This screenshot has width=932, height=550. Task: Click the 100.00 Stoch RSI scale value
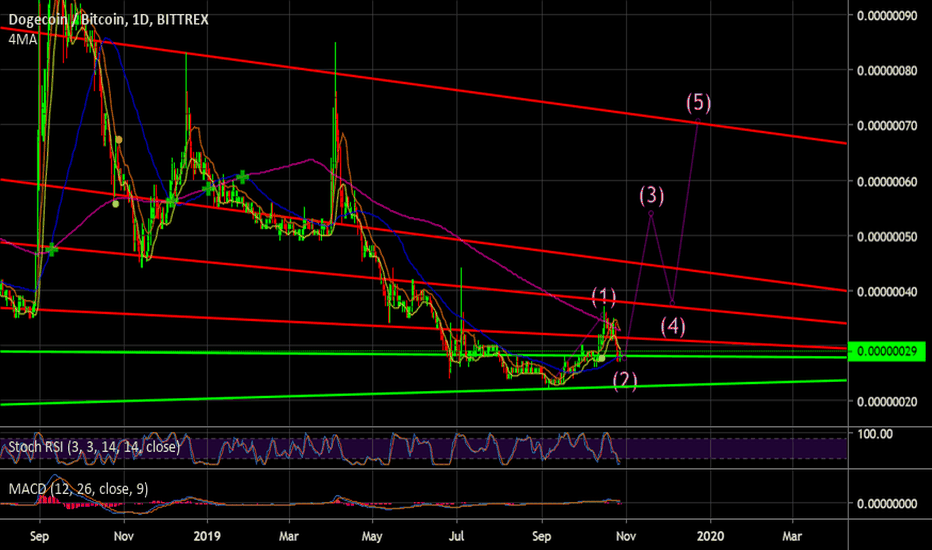coord(875,434)
